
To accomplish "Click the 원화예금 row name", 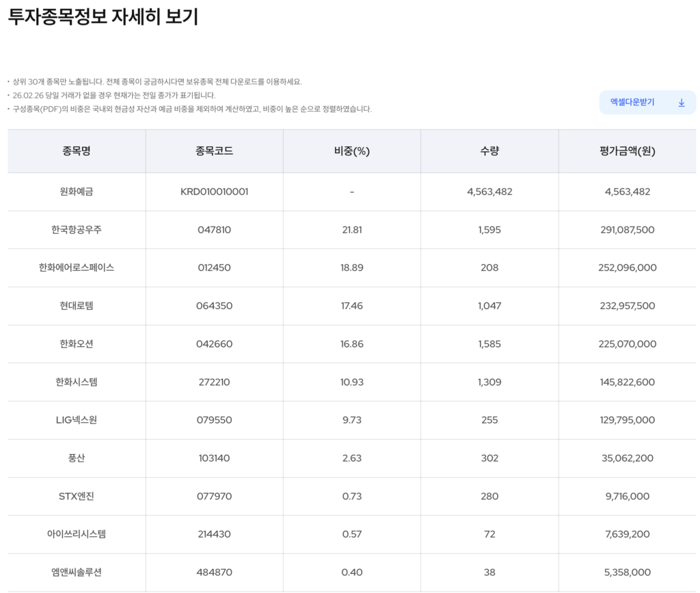I will click(x=77, y=192).
